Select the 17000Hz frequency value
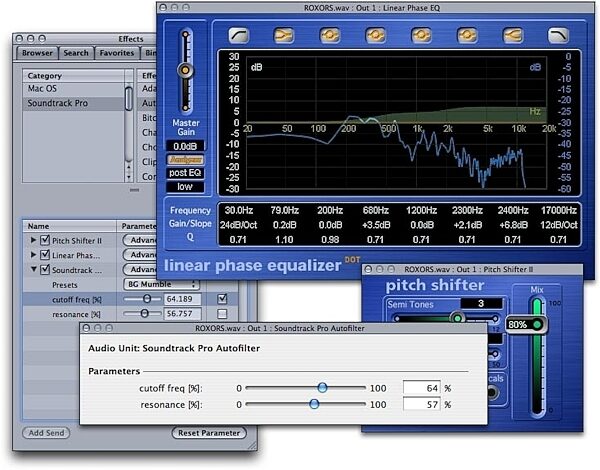The image size is (600, 470). (558, 210)
